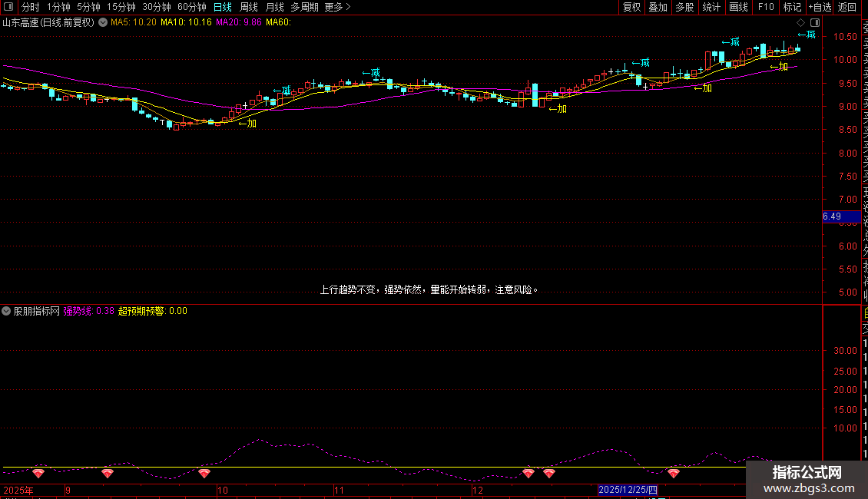Click the last red gem signal on indicator

[674, 474]
